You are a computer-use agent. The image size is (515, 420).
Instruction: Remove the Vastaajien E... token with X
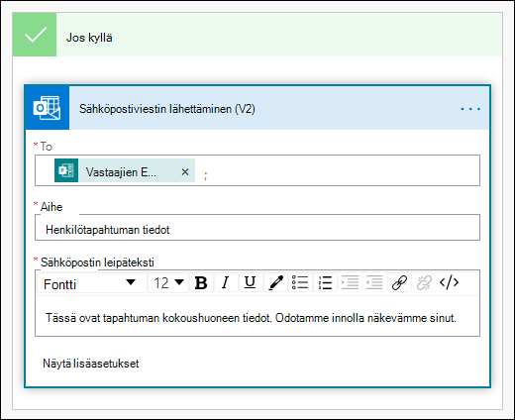point(185,171)
